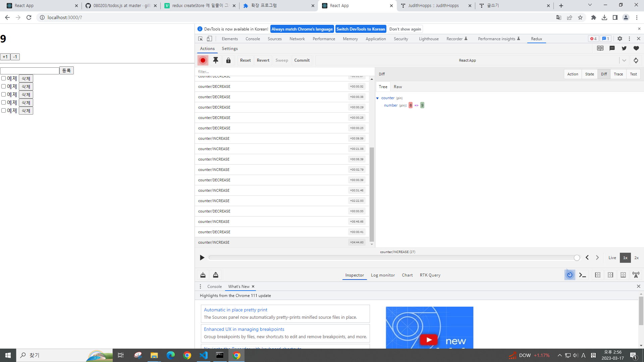This screenshot has width=644, height=362.
Task: Tick the last 예제 checkbox
Action: [4, 110]
